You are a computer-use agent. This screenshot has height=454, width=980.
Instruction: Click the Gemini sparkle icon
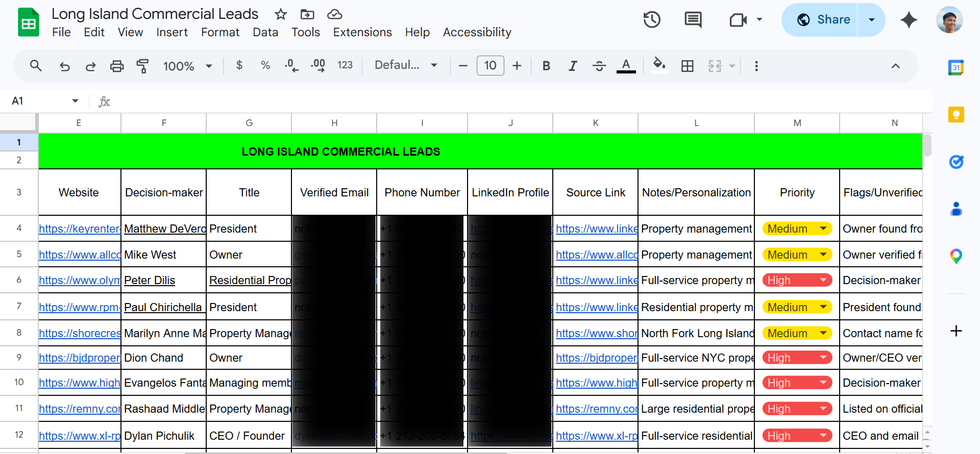(x=909, y=20)
